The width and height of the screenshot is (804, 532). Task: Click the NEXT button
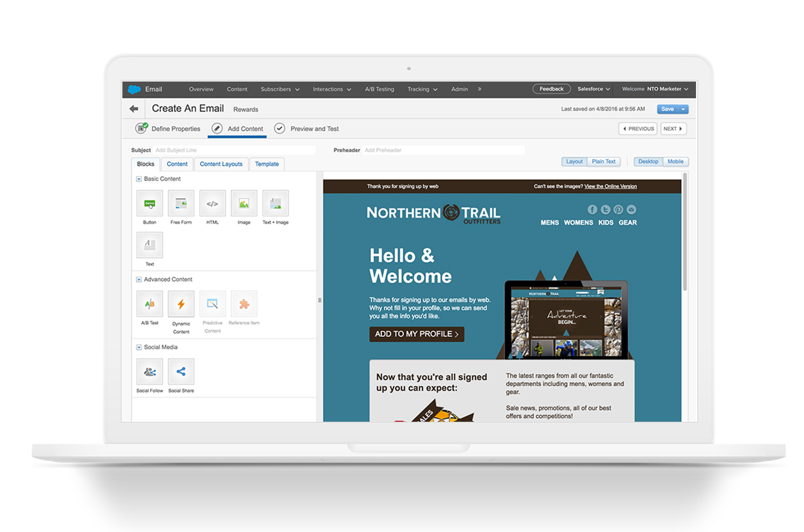coord(673,129)
